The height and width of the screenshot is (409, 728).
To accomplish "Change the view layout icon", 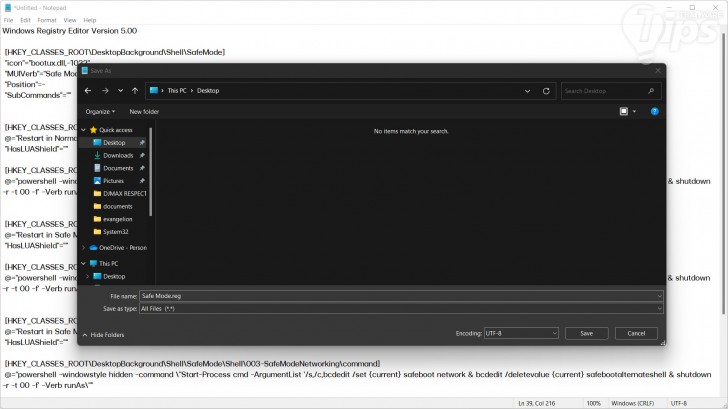I will (624, 111).
